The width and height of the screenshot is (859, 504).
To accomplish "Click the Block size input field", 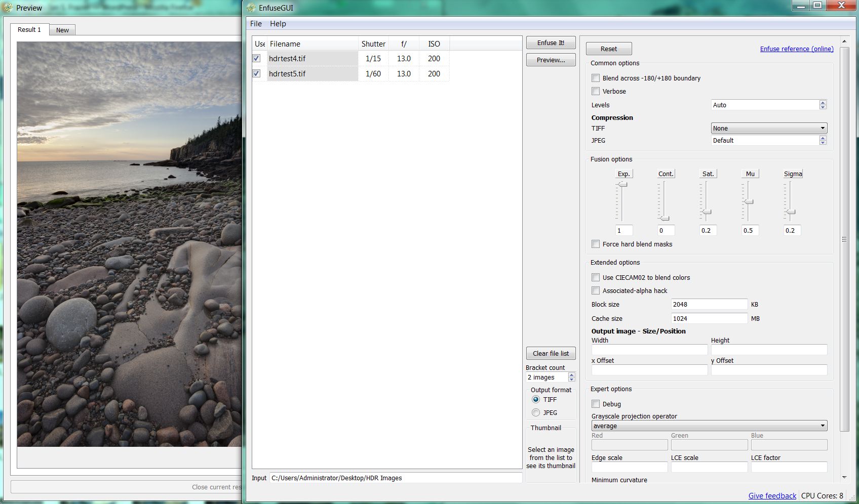I will click(709, 305).
